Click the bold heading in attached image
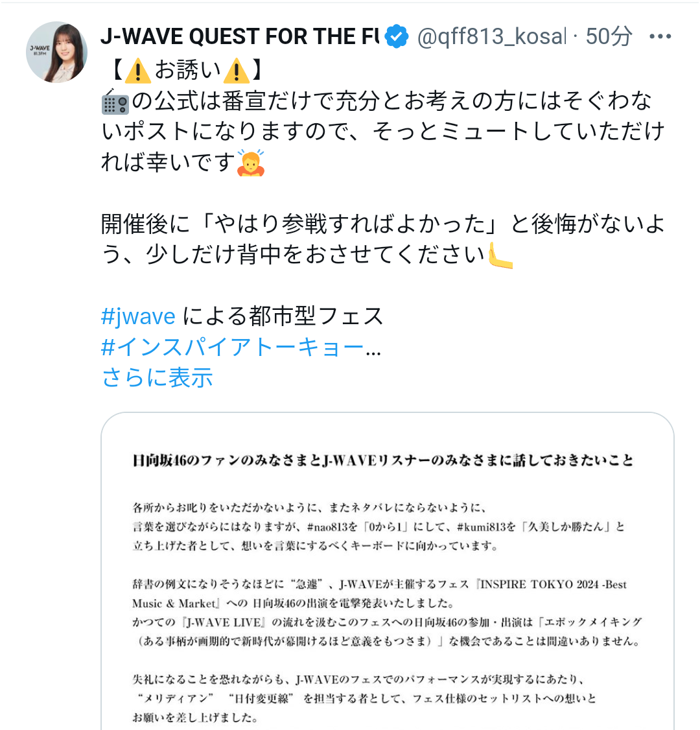Image resolution: width=700 pixels, height=730 pixels. tap(382, 460)
